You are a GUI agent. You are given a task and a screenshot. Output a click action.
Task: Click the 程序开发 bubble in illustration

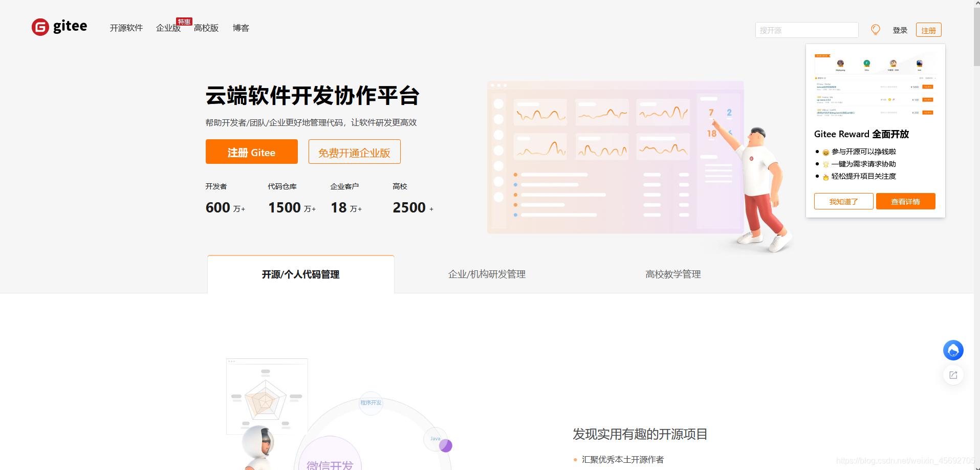click(371, 402)
